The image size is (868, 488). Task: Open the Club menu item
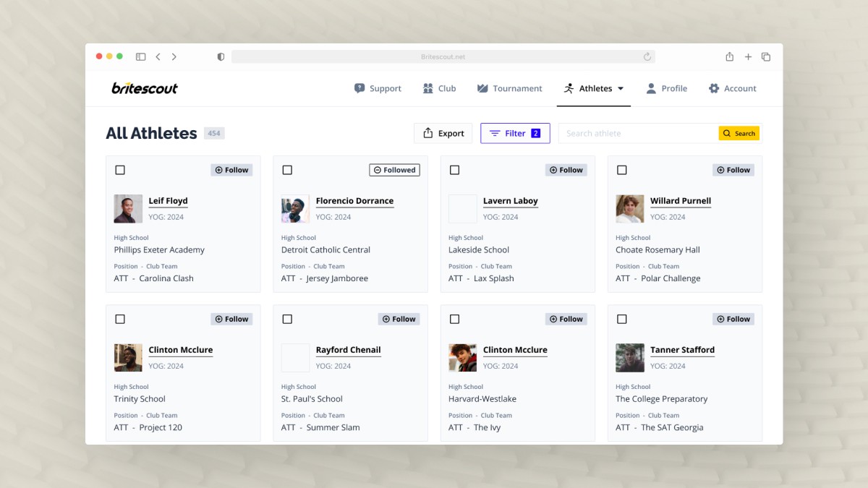pos(439,88)
